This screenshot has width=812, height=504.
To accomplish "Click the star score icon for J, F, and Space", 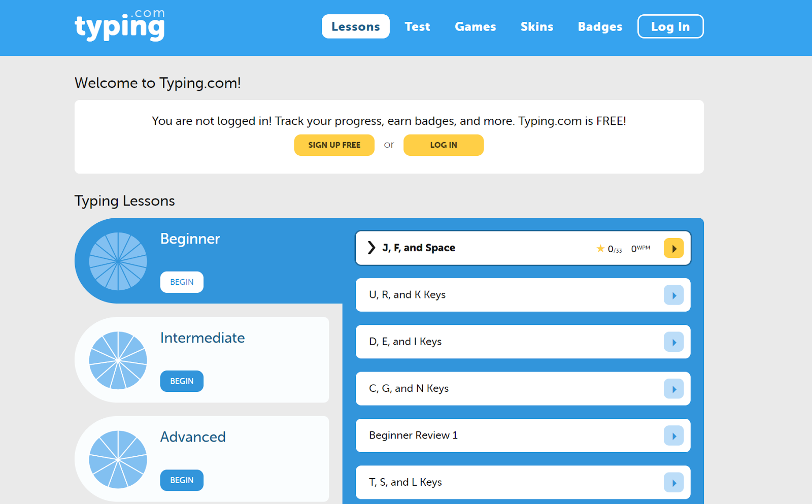I will click(600, 248).
